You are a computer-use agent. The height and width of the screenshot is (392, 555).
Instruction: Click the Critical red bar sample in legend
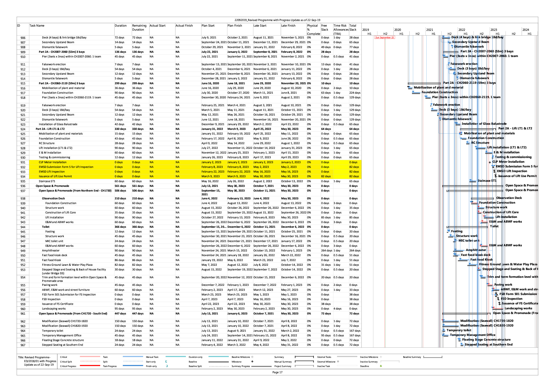pos(90,356)
